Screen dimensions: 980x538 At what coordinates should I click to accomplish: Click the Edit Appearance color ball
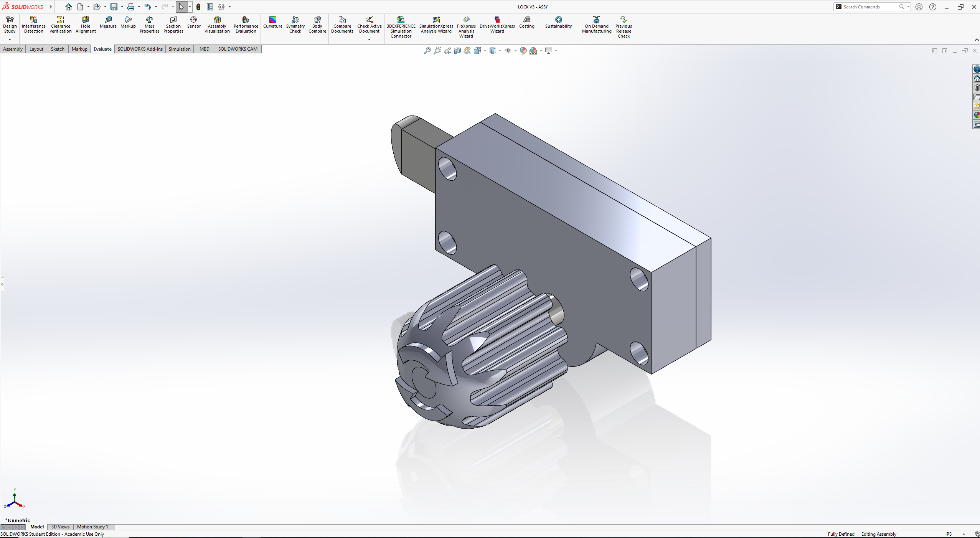pos(523,51)
